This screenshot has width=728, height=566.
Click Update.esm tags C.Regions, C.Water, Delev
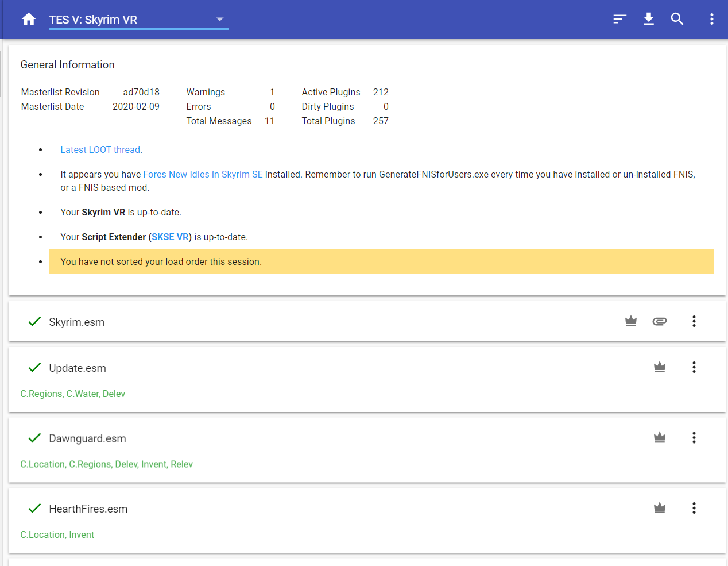[x=73, y=394]
